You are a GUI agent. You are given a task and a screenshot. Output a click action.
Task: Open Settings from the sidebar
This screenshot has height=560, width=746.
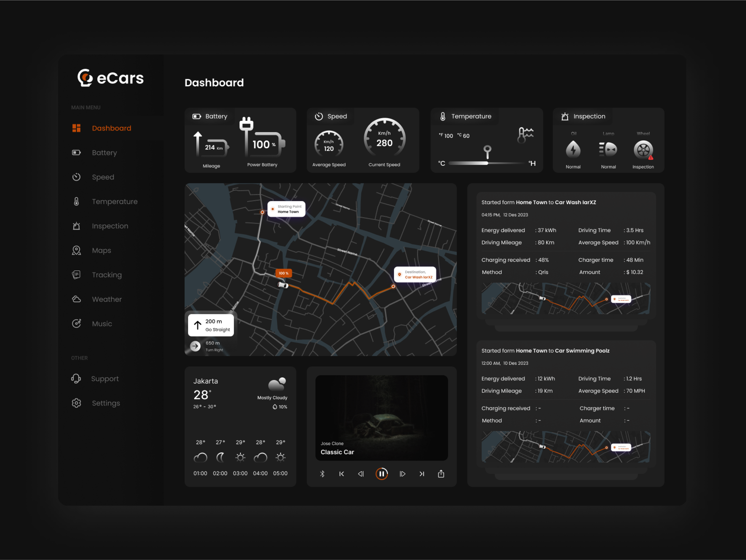106,403
